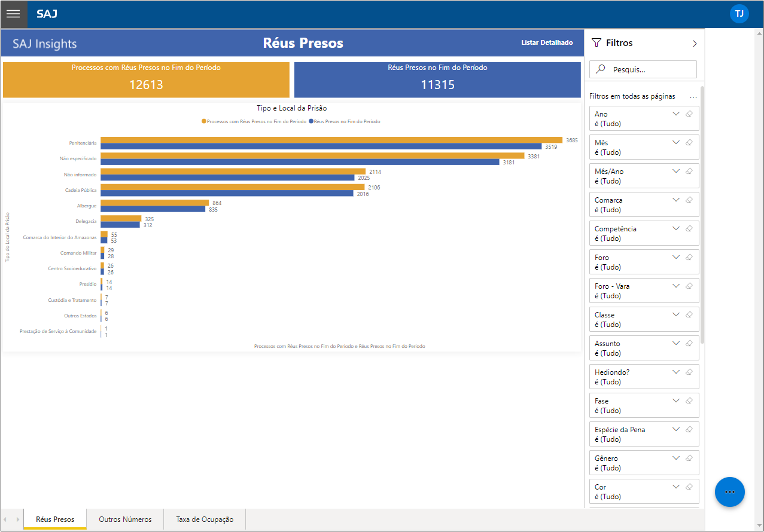Expand the Fase filter card
Screen dimensions: 764x532
(676, 400)
